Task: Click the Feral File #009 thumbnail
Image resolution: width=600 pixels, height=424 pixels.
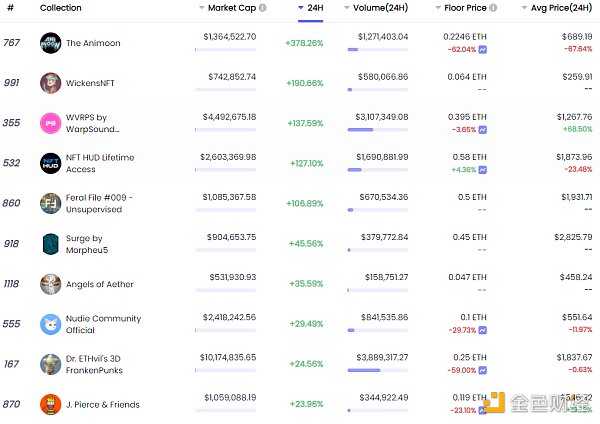Action: [51, 203]
